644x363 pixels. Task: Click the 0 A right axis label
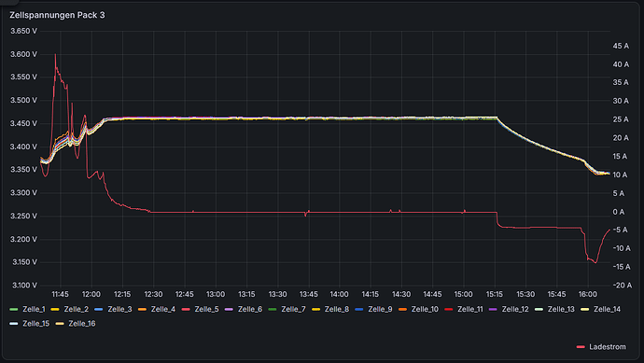tap(619, 212)
